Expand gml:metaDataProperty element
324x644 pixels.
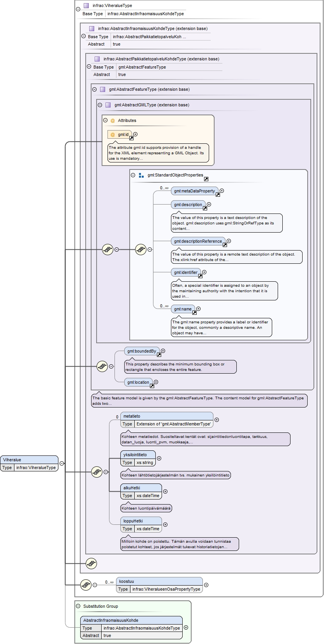pyautogui.click(x=222, y=191)
